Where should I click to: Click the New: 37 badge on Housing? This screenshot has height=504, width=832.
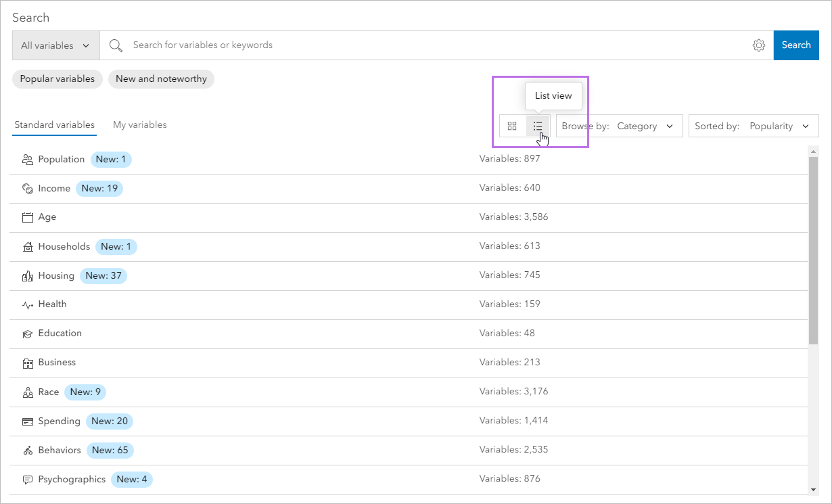tap(103, 275)
